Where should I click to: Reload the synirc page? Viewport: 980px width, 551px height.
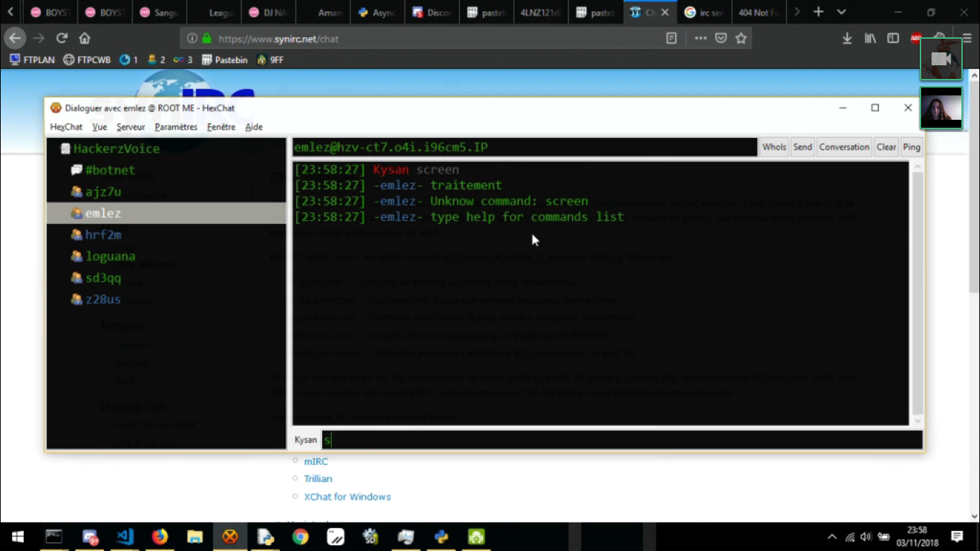coord(62,38)
